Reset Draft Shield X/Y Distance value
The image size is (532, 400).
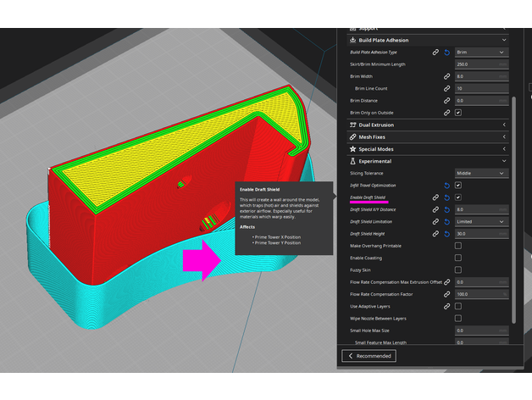point(446,209)
